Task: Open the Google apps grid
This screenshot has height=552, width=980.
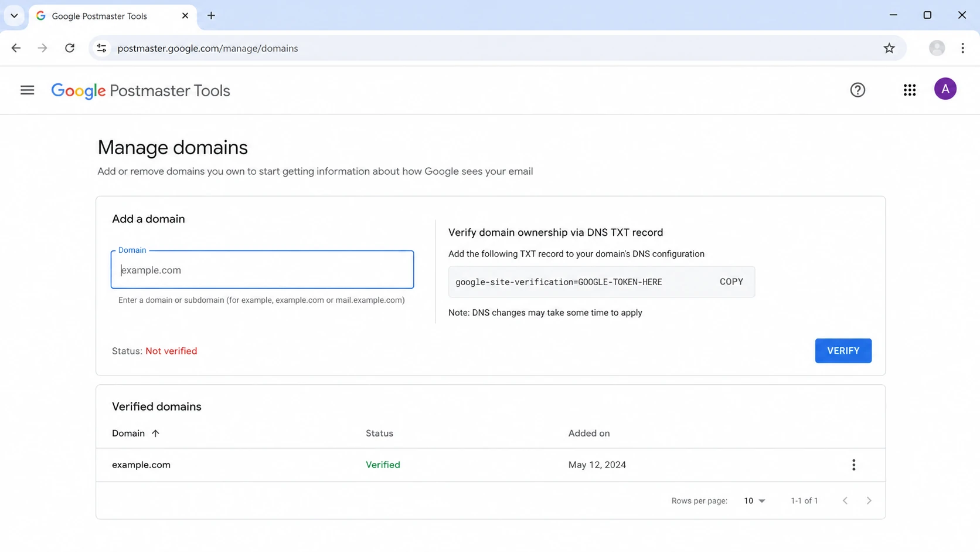Action: pos(909,90)
